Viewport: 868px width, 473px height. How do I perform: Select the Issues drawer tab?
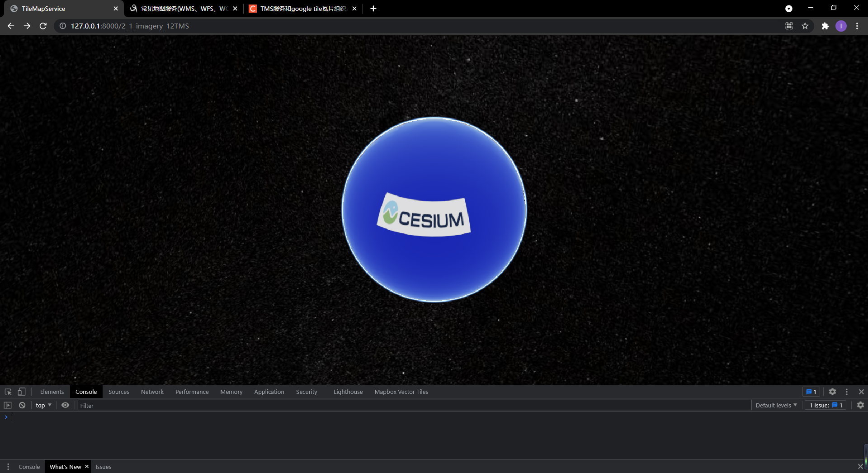[104, 467]
